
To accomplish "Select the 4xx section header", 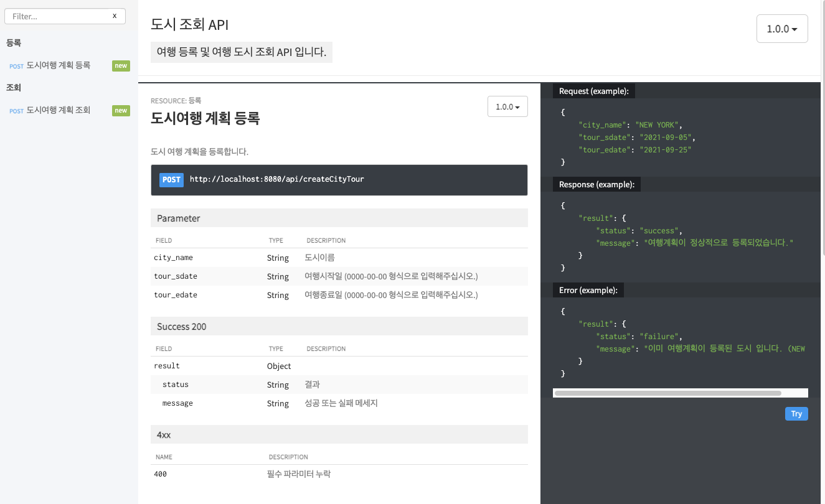I will point(339,434).
